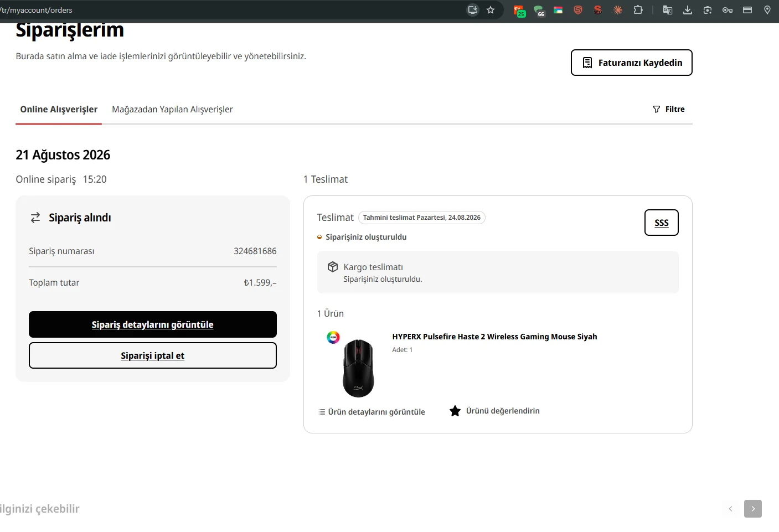Click the estimated delivery date badge
Screen dimensions: 779x532
[x=422, y=218]
